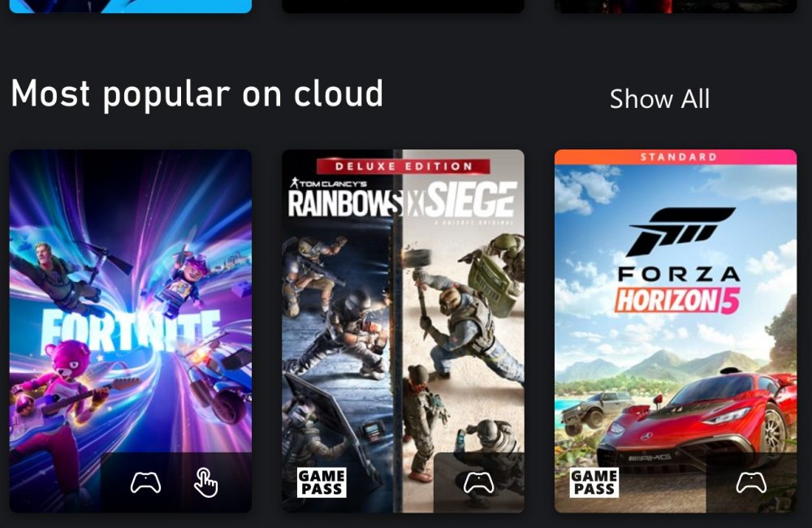Tap Game Pass badge on Forza Horizon 5
812x528 pixels.
pos(594,483)
